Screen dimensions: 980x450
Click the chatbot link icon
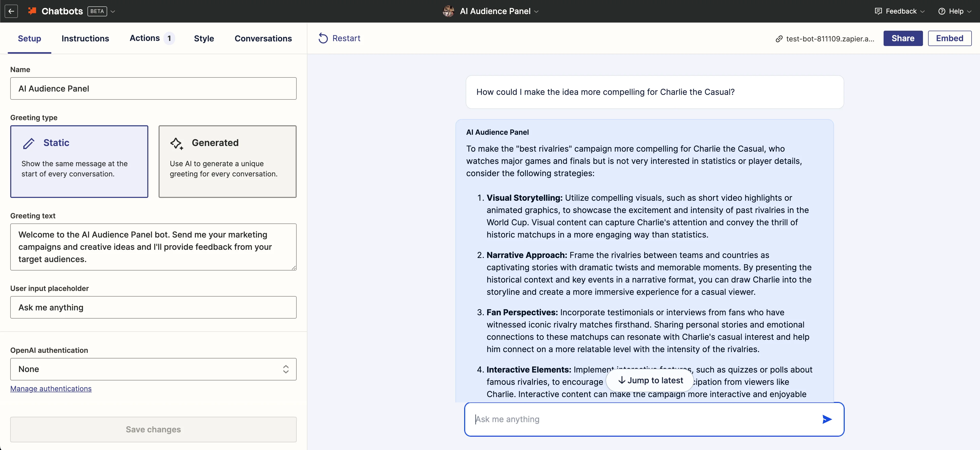click(x=779, y=39)
